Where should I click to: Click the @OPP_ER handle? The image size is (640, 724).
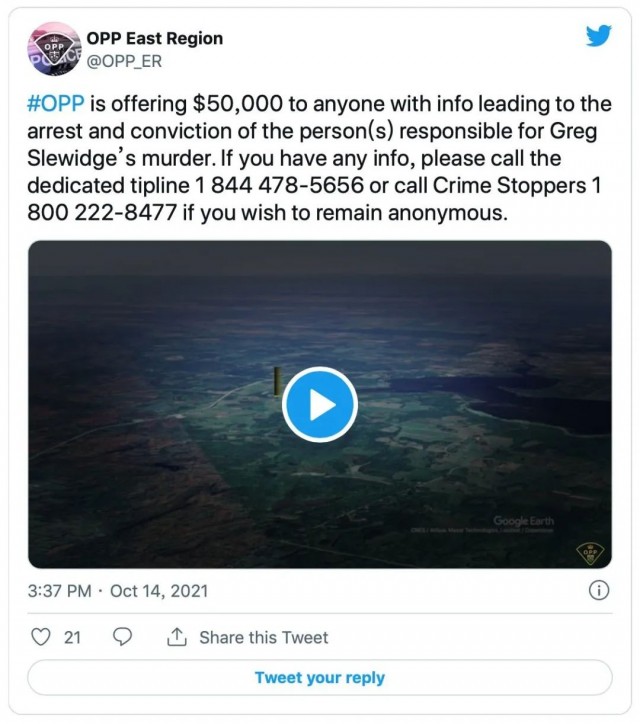pyautogui.click(x=126, y=61)
